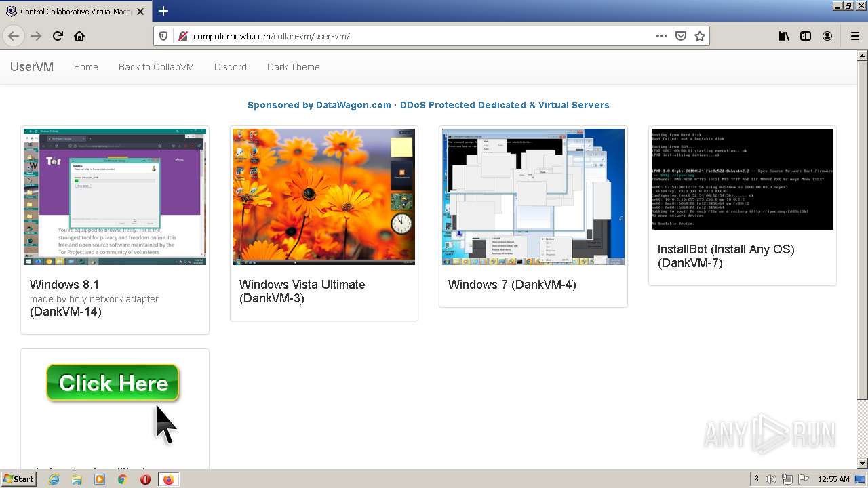
Task: Select the Windows 8.1 card title
Action: [x=64, y=285]
